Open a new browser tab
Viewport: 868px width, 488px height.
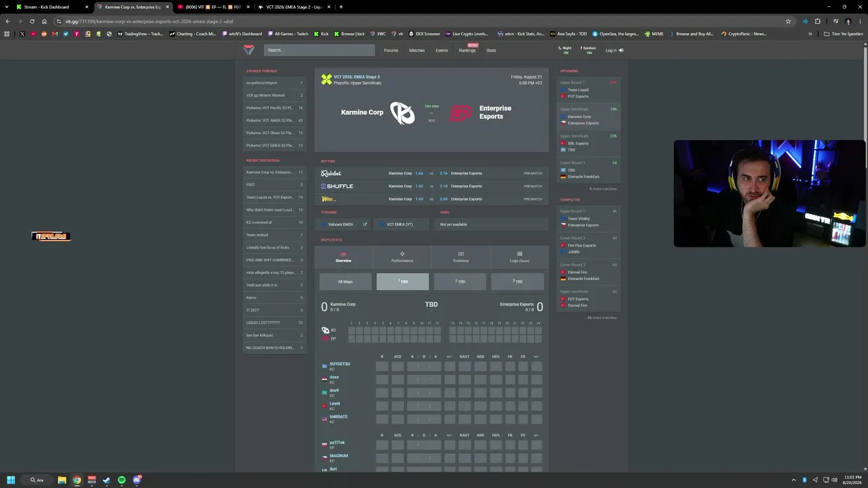tap(341, 7)
